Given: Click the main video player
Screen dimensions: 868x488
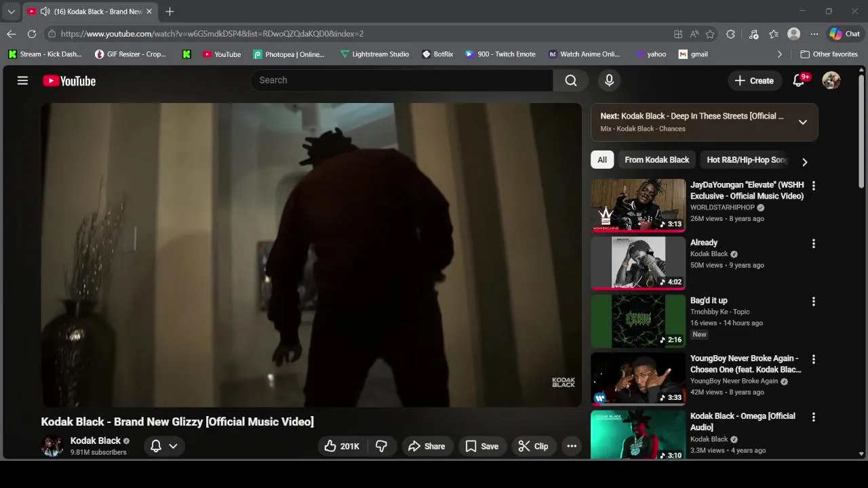Looking at the screenshot, I should click(311, 255).
